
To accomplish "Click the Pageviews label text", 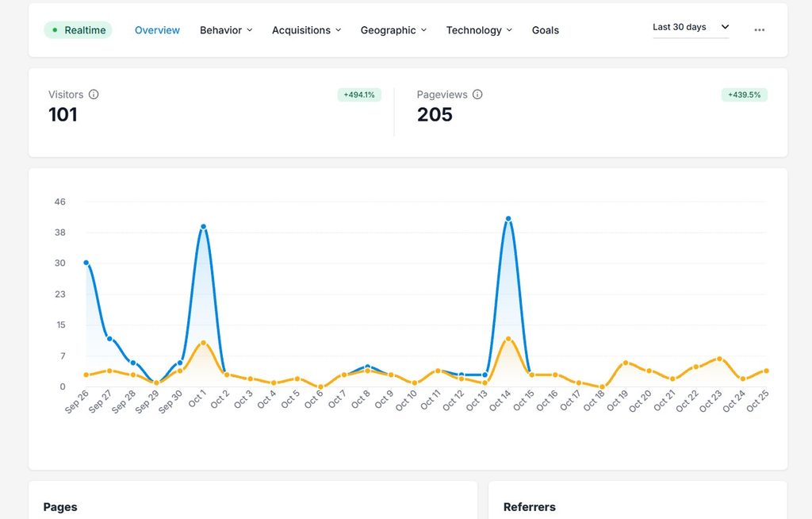I will pyautogui.click(x=442, y=94).
